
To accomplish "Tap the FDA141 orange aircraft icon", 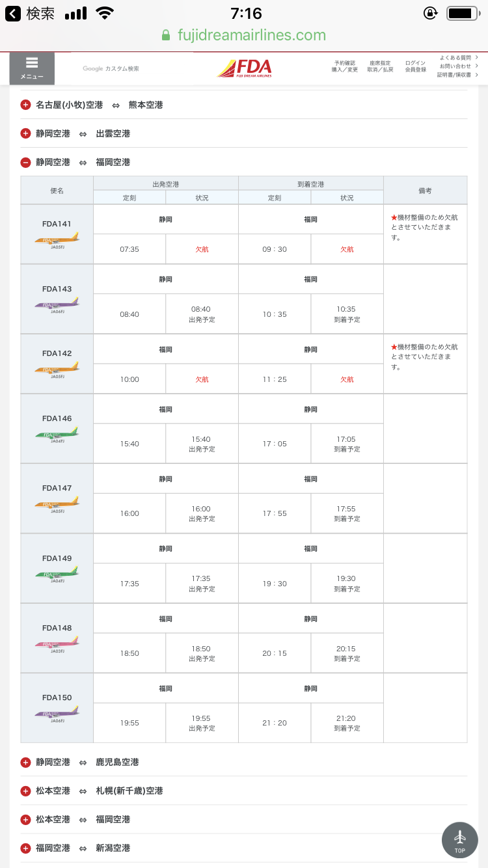I will 57,240.
